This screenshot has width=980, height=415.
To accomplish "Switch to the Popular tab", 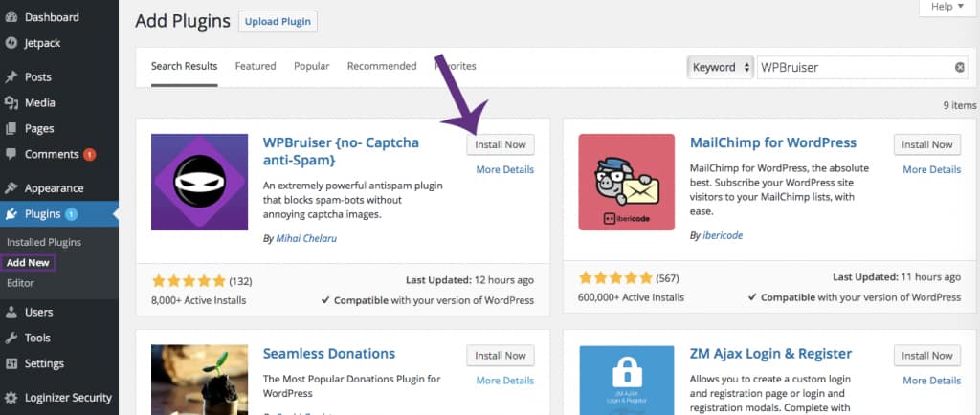I will tap(311, 66).
